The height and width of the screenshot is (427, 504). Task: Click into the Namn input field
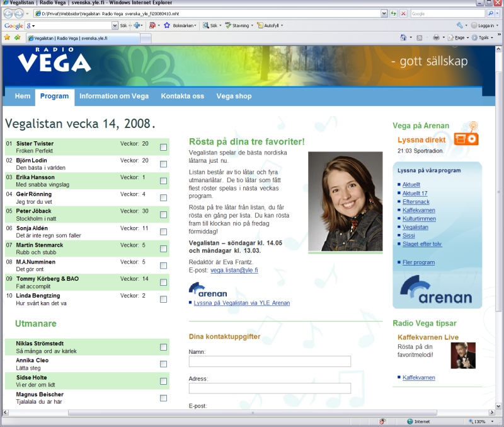pos(270,361)
